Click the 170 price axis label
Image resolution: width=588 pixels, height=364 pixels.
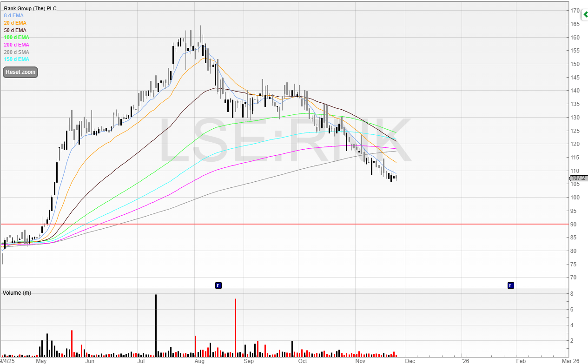pyautogui.click(x=575, y=11)
